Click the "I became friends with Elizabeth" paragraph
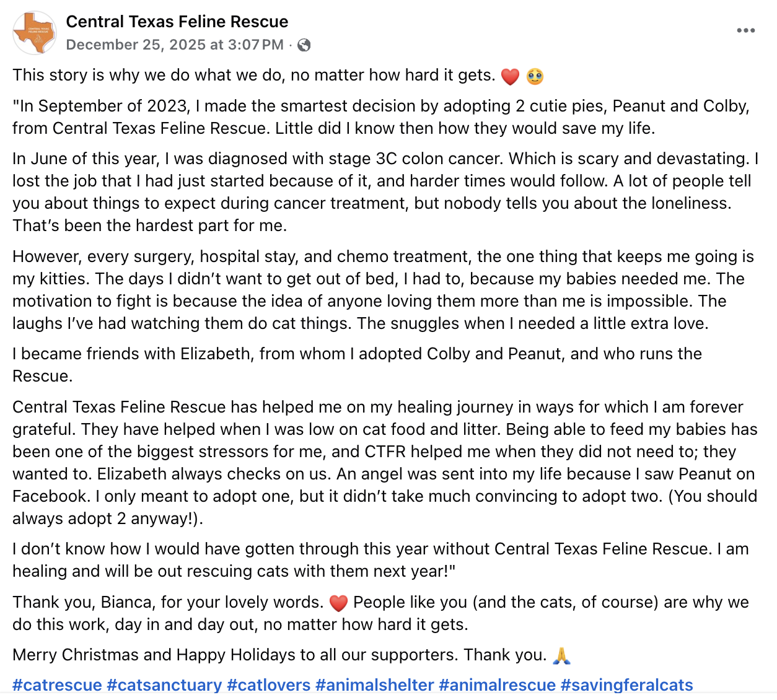777x700 pixels. click(x=356, y=365)
